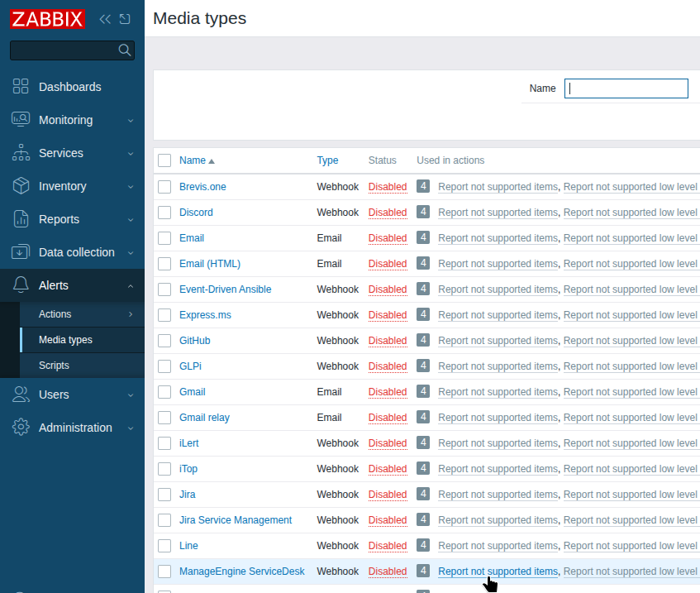
Task: Check the GitHub media type checkbox
Action: (164, 340)
